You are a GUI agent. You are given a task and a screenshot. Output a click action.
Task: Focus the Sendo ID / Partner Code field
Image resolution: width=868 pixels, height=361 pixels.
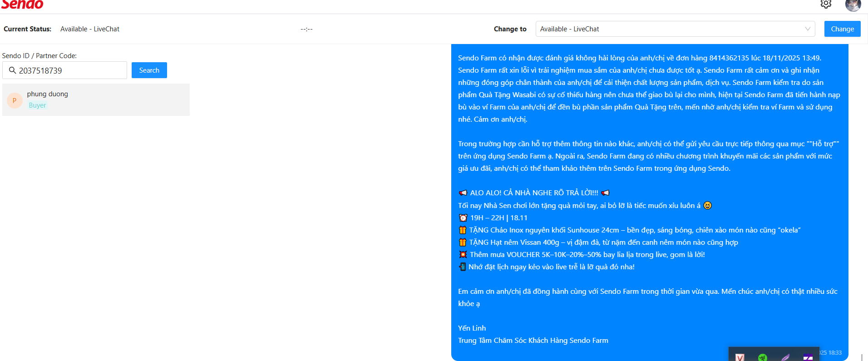(65, 70)
